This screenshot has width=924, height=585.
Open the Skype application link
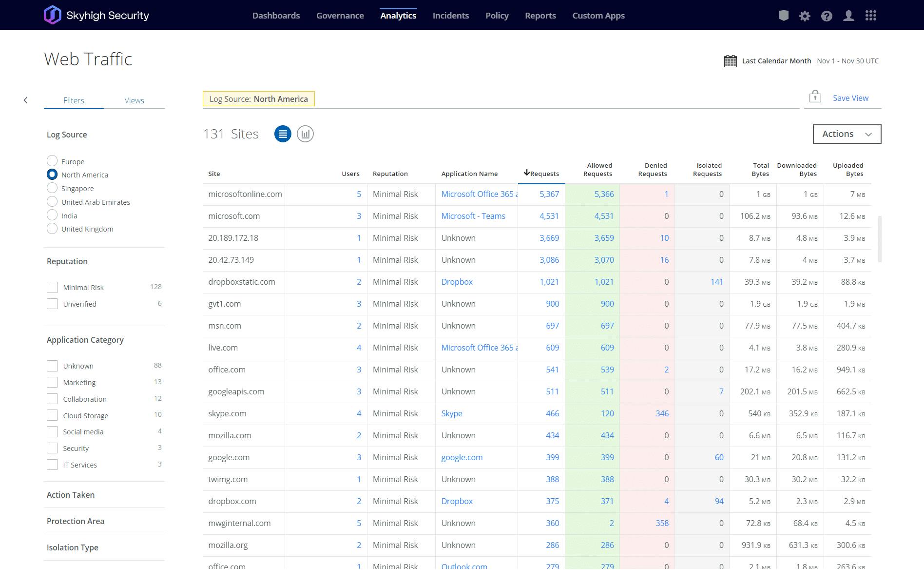point(452,413)
